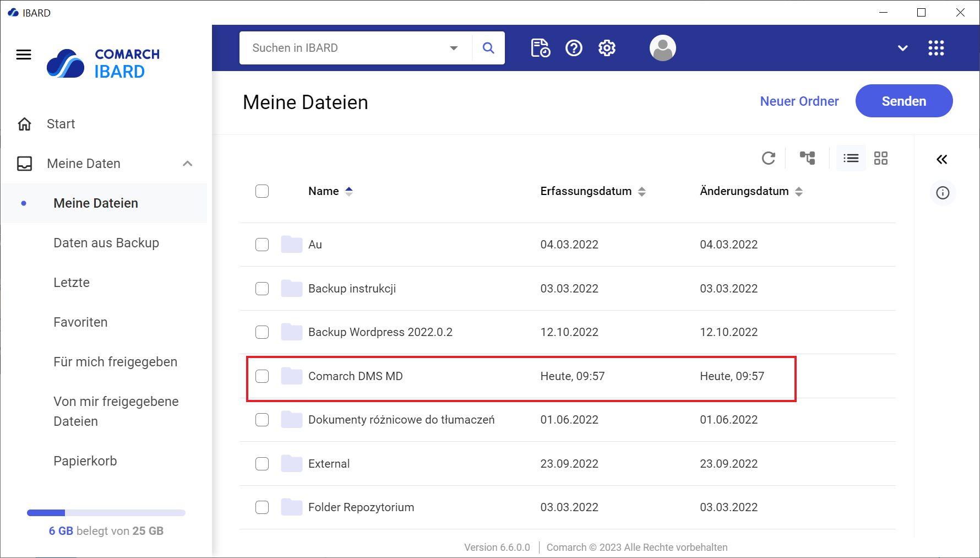Open the Comarch DMS MD folder name
Image resolution: width=980 pixels, height=558 pixels.
(356, 376)
